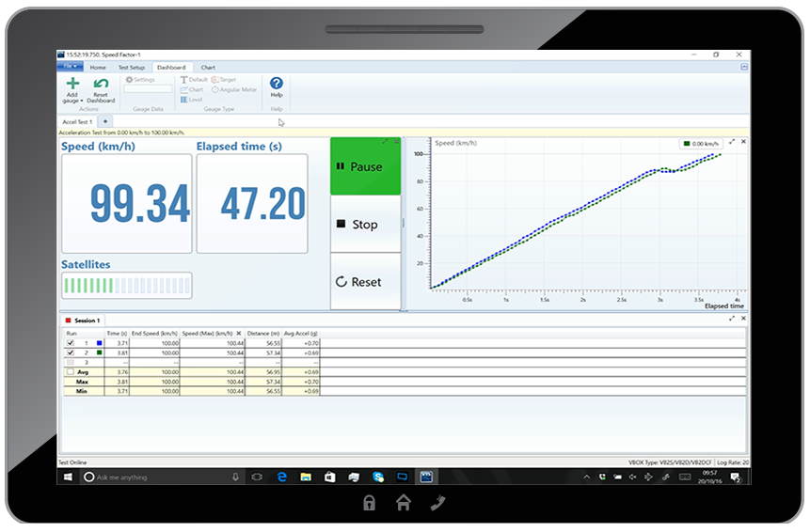Screen dimensions: 810x532
Task: Switch to the Test Setup tab
Action: [x=131, y=68]
